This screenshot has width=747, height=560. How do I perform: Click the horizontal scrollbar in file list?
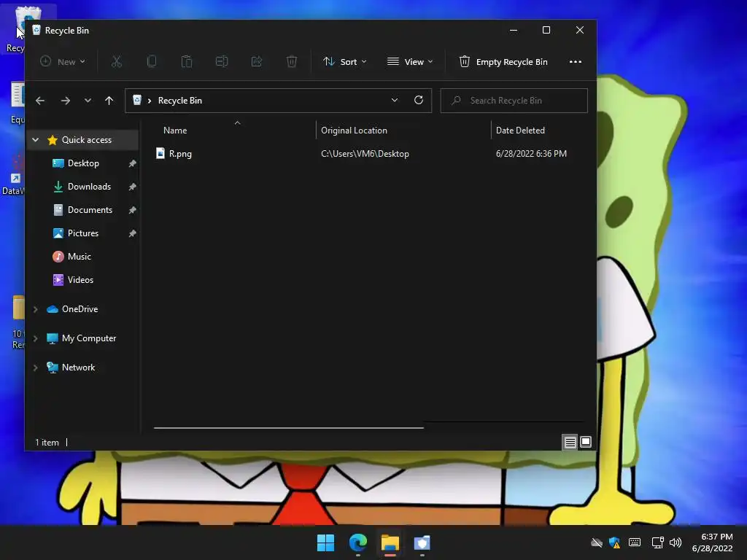(x=289, y=427)
